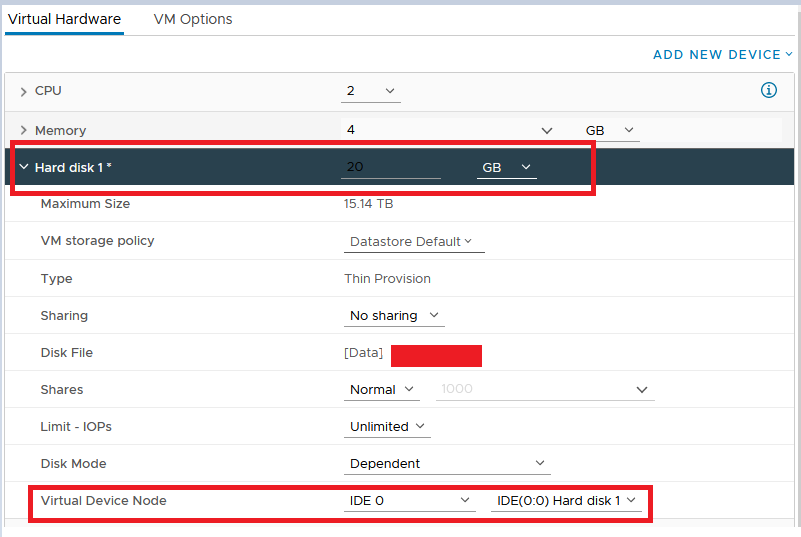Image resolution: width=801 pixels, height=537 pixels.
Task: Open the memory unit GB dropdown
Action: click(x=610, y=130)
